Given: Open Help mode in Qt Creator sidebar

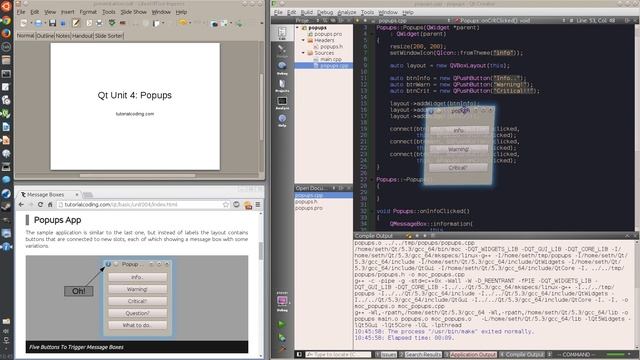Looking at the screenshot, I should (x=282, y=120).
